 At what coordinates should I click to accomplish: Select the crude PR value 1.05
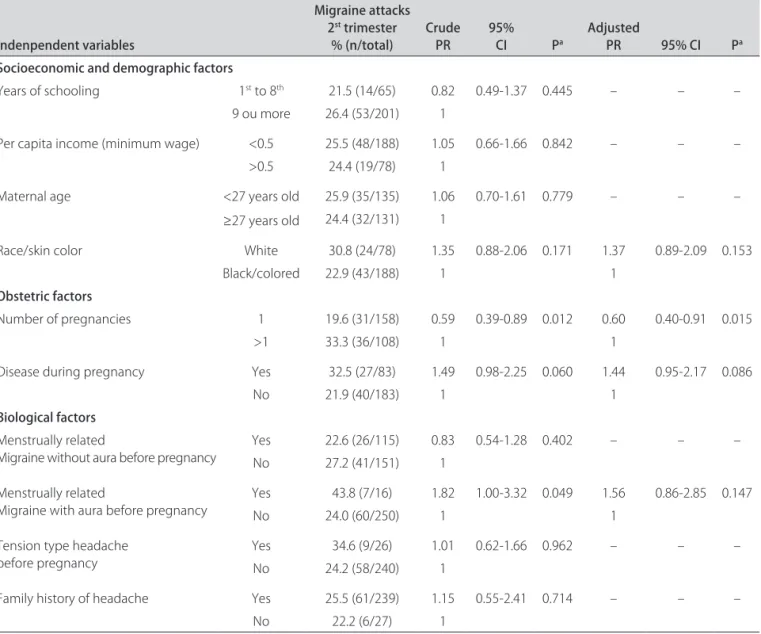tap(443, 144)
